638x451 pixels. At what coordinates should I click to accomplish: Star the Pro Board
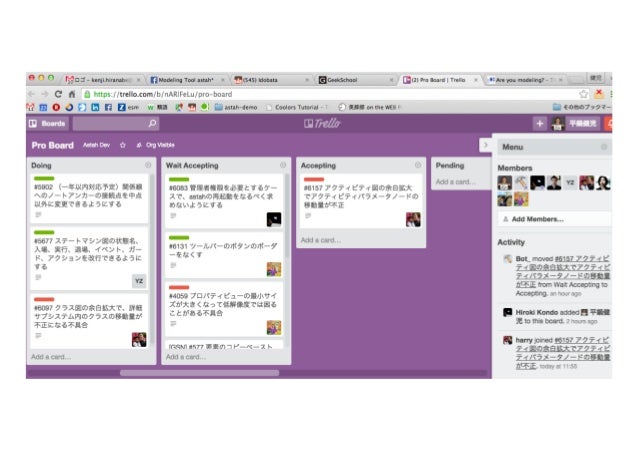123,145
